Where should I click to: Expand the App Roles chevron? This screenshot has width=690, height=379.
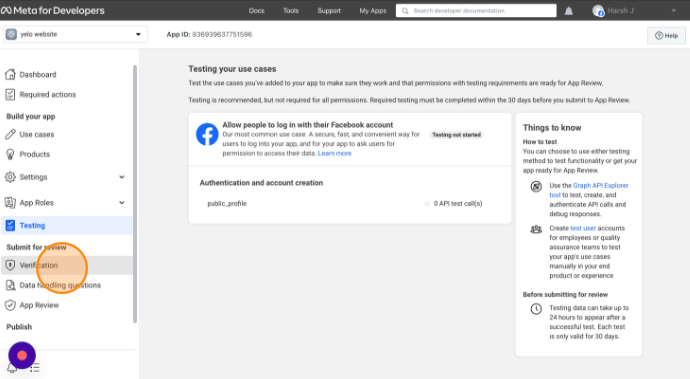(x=122, y=202)
